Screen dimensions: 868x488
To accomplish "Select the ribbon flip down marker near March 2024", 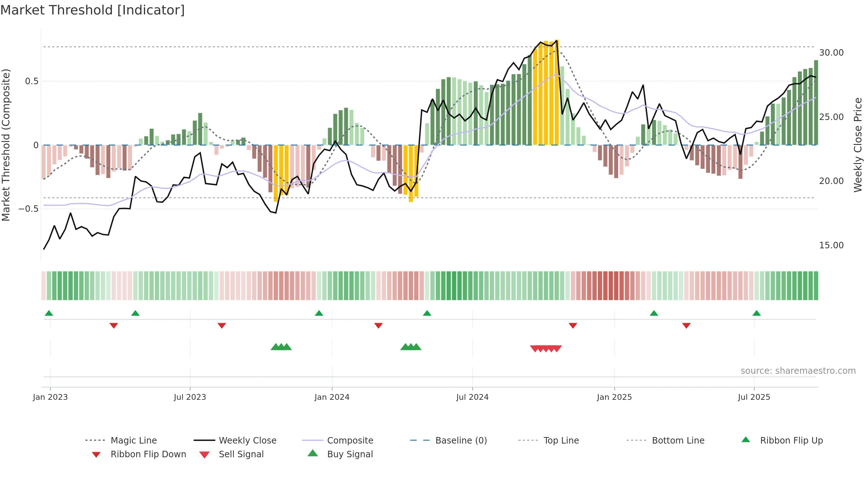I will coord(378,326).
